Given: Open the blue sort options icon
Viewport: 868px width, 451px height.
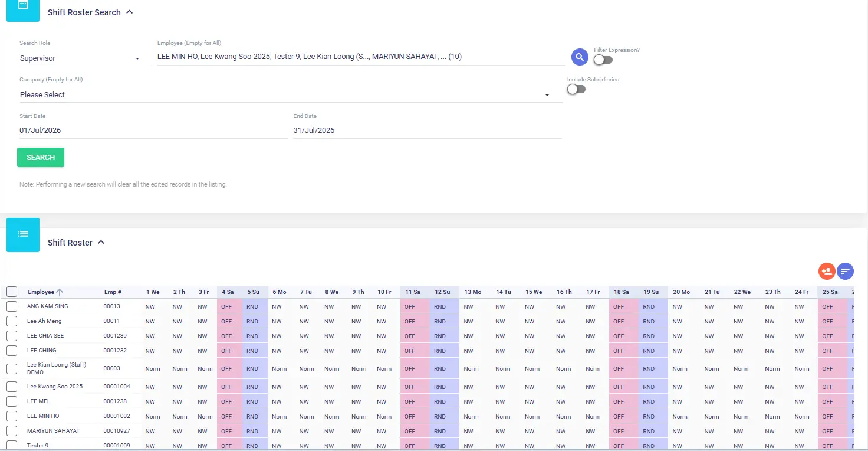Looking at the screenshot, I should pyautogui.click(x=845, y=272).
